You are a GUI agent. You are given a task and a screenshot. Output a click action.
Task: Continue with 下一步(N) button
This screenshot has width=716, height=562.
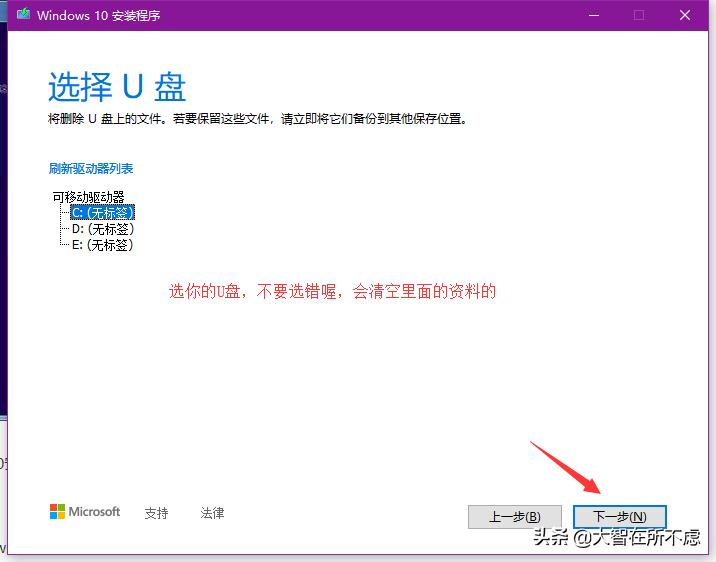click(620, 517)
